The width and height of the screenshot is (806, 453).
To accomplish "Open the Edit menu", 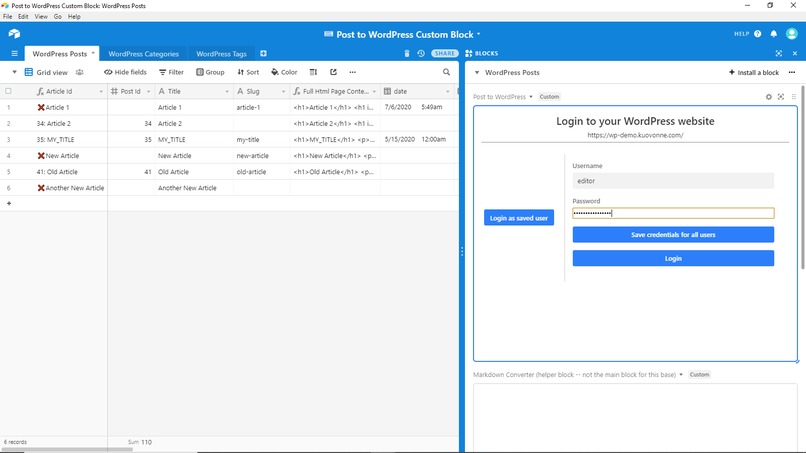I will (23, 16).
